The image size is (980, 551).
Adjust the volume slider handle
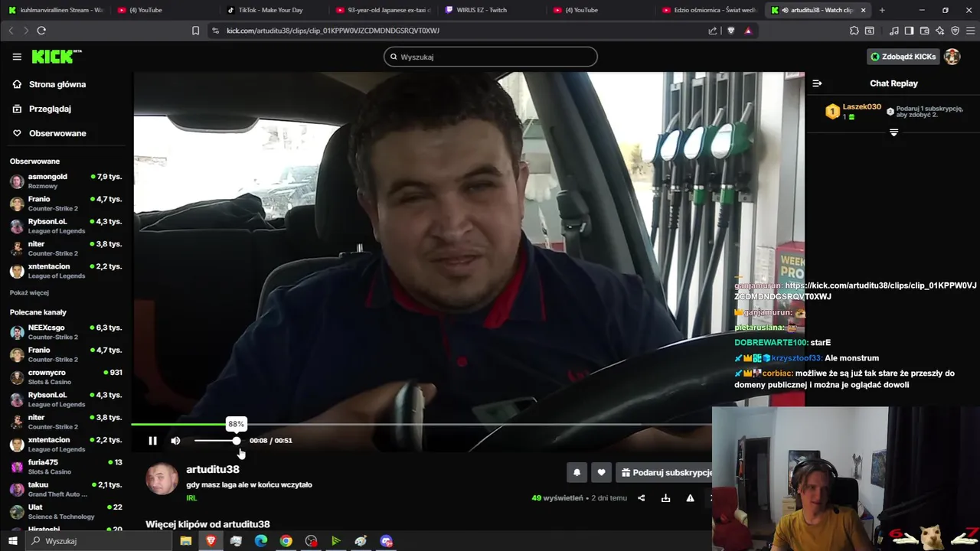236,441
